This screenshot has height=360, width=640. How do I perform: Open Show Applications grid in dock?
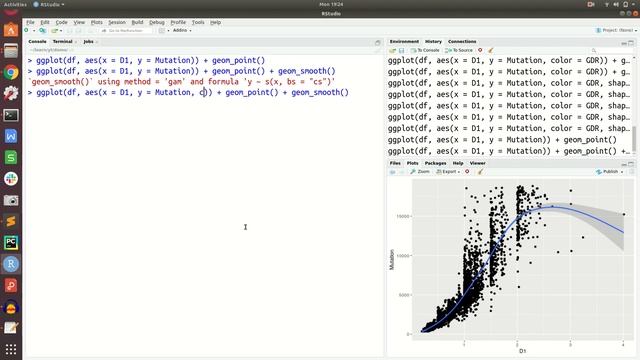11,349
